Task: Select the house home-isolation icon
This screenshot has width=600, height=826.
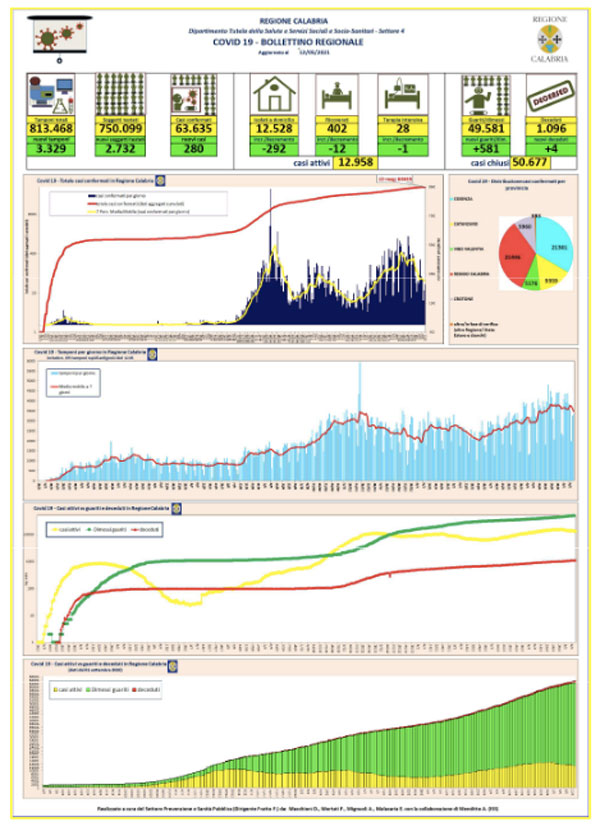Action: coord(274,94)
